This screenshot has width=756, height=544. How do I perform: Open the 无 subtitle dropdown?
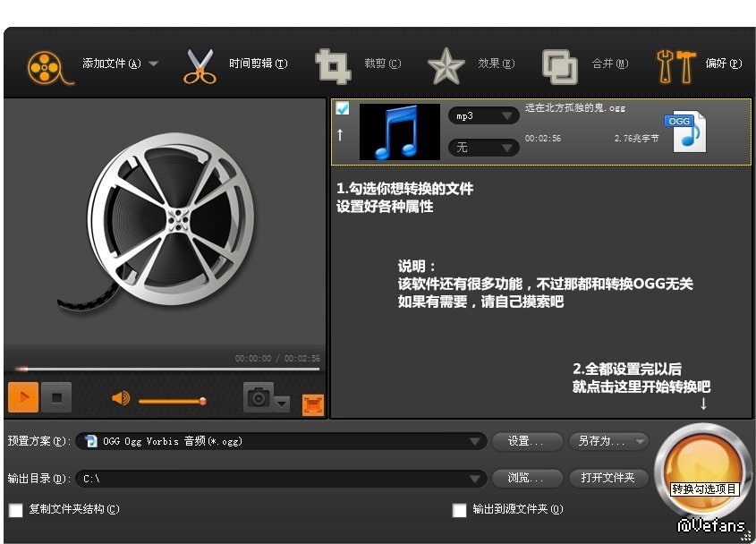click(x=484, y=147)
